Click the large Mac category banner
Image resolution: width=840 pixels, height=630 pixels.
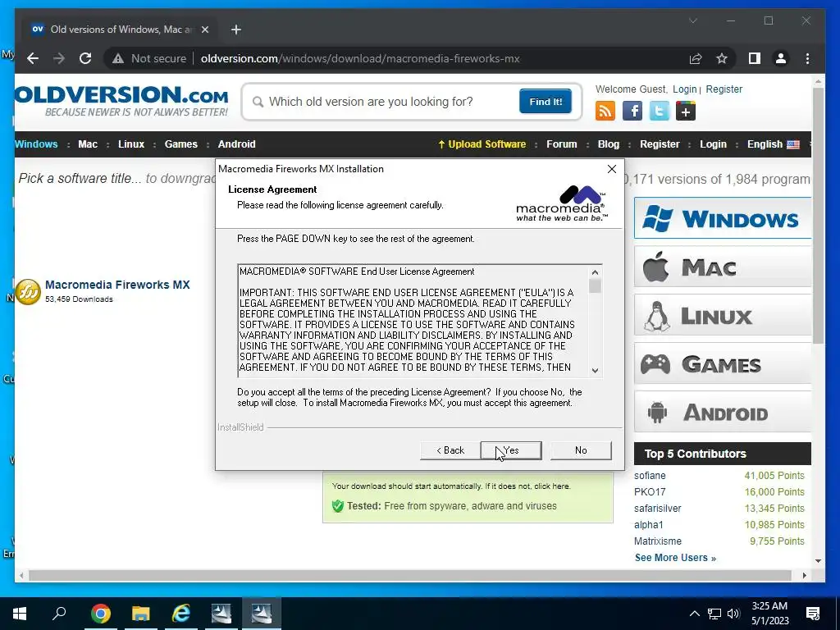pyautogui.click(x=723, y=267)
